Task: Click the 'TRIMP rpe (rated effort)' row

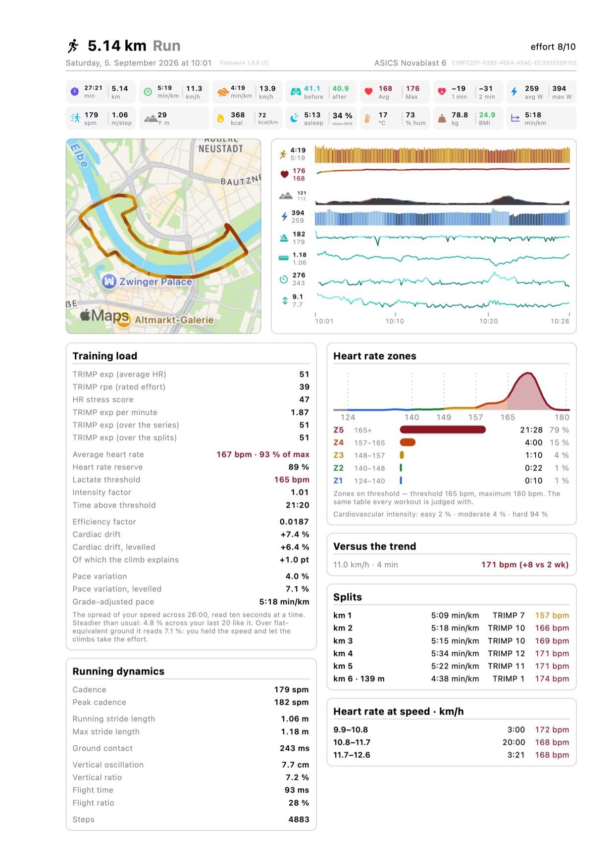Action: click(x=191, y=387)
